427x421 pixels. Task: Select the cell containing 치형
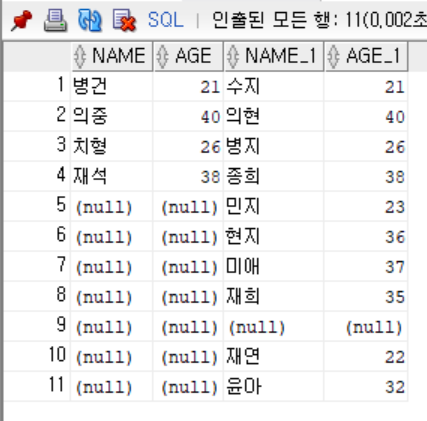coord(112,146)
